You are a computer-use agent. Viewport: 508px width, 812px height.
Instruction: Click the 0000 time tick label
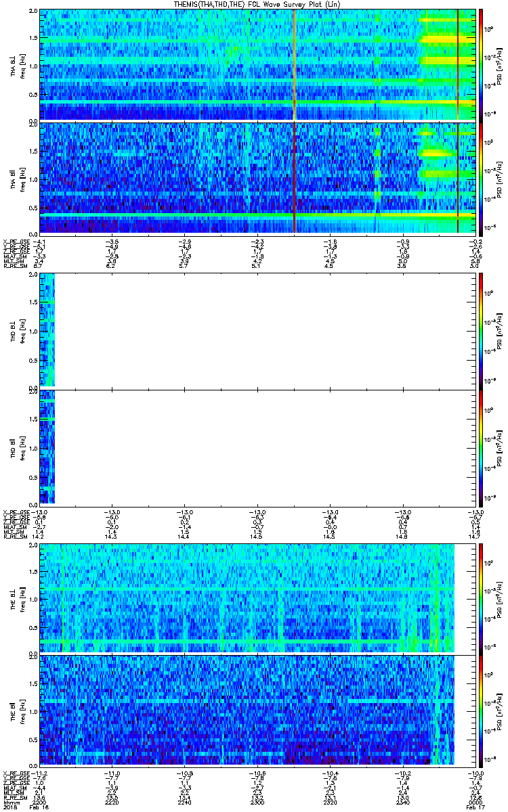click(x=474, y=803)
